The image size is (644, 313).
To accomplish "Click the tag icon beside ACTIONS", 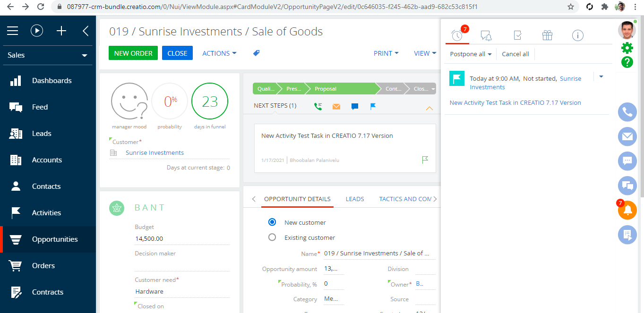I will 256,53.
